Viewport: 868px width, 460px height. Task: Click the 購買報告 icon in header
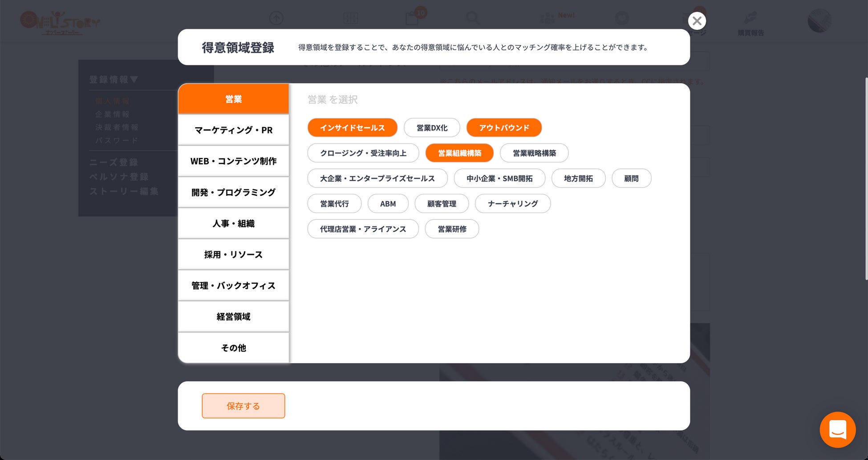coord(750,23)
